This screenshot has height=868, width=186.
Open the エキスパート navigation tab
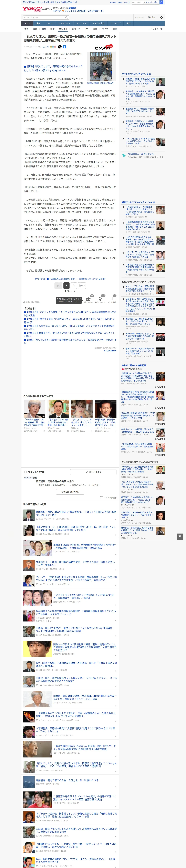64,24
